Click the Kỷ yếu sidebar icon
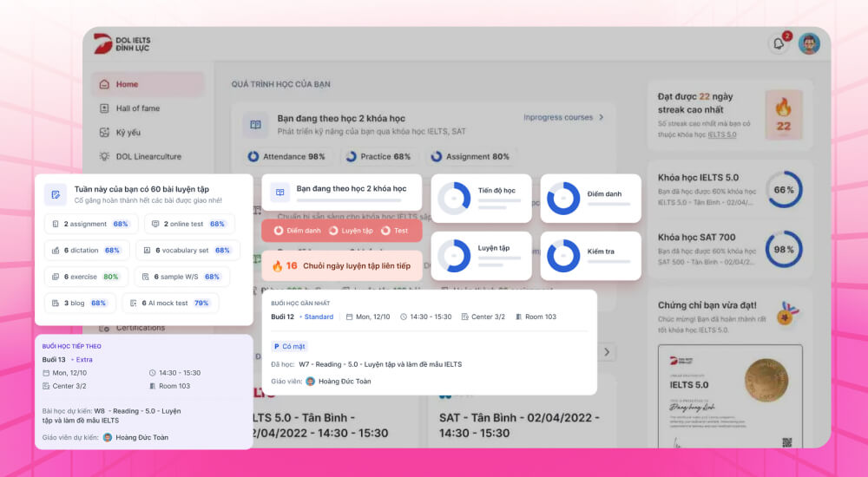 [x=105, y=133]
